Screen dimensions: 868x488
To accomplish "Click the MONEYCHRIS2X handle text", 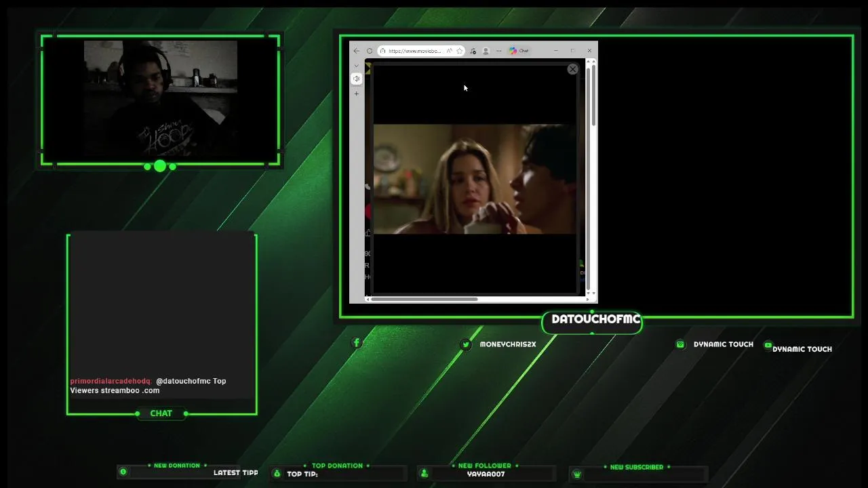I will (508, 344).
